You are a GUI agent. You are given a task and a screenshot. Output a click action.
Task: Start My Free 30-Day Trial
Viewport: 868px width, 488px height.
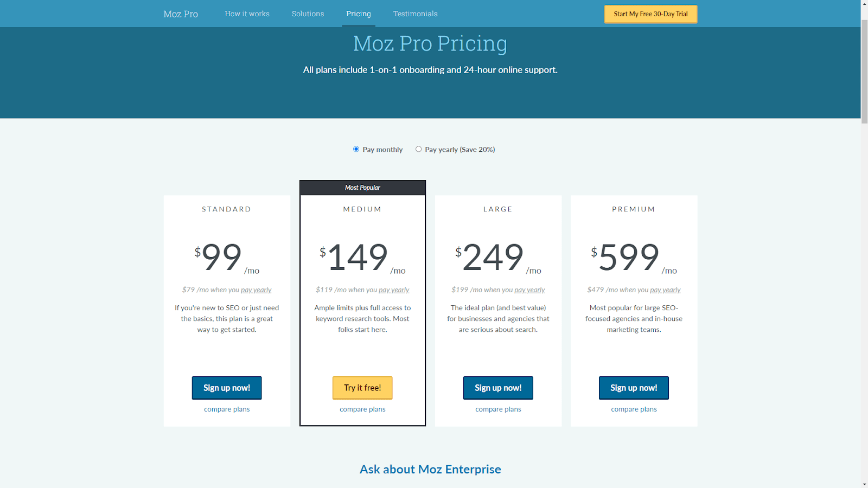click(650, 14)
